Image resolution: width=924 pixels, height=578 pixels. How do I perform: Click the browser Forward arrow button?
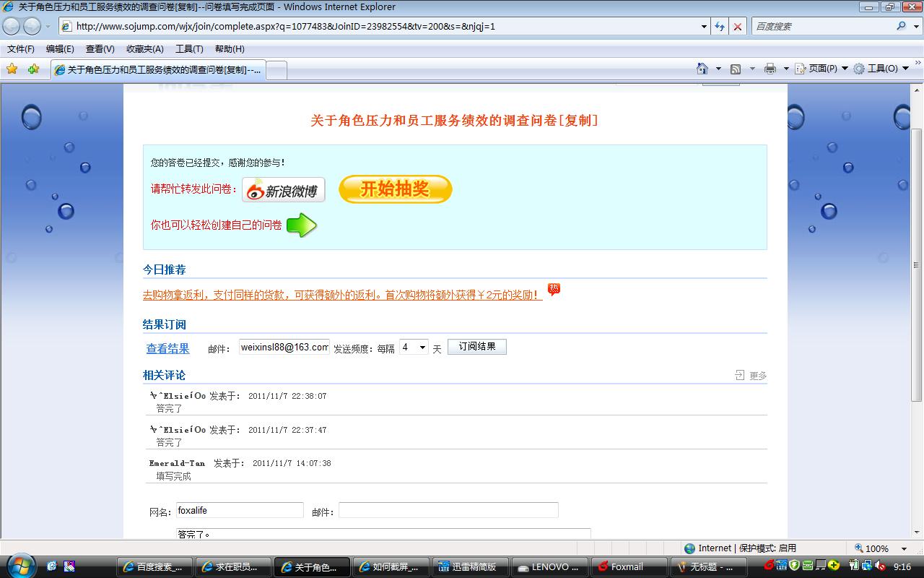tap(32, 26)
